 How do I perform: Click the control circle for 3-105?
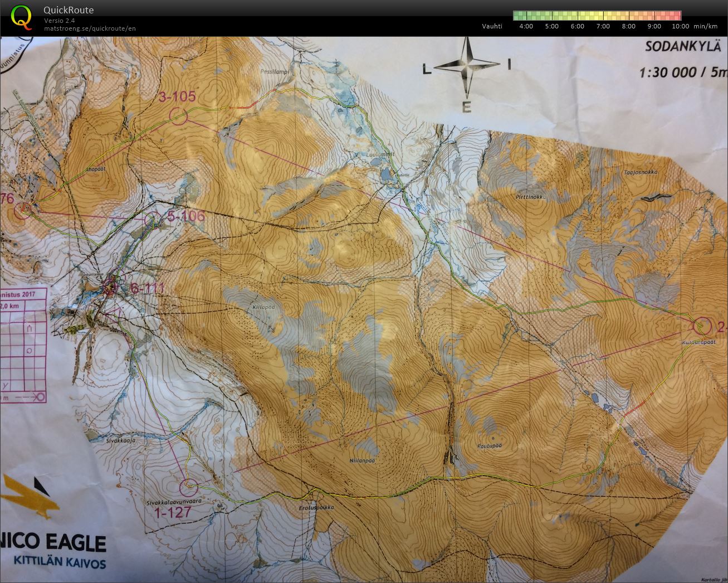pyautogui.click(x=178, y=116)
